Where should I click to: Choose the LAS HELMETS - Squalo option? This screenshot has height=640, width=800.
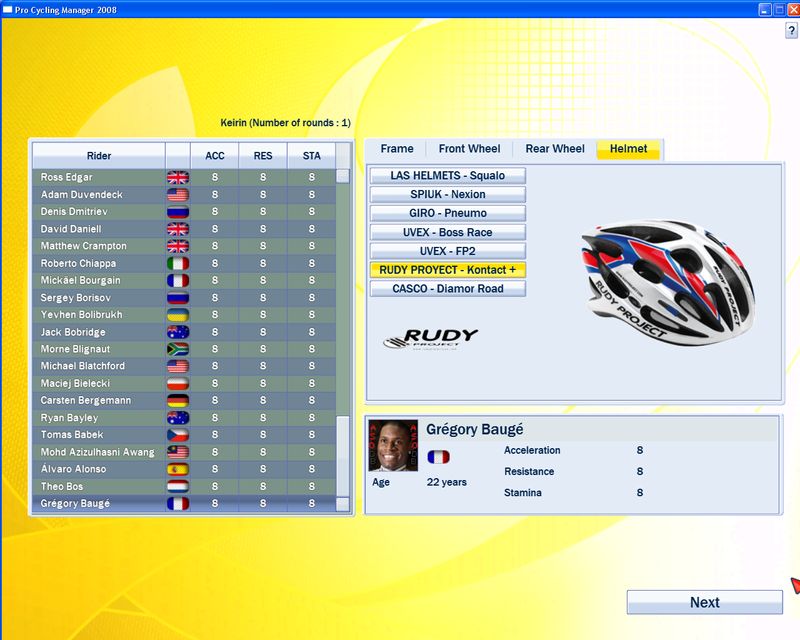(x=450, y=175)
